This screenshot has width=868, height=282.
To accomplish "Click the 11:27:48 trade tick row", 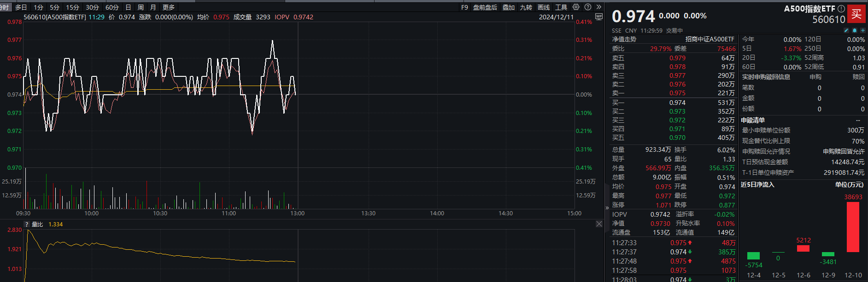I will [x=674, y=261].
